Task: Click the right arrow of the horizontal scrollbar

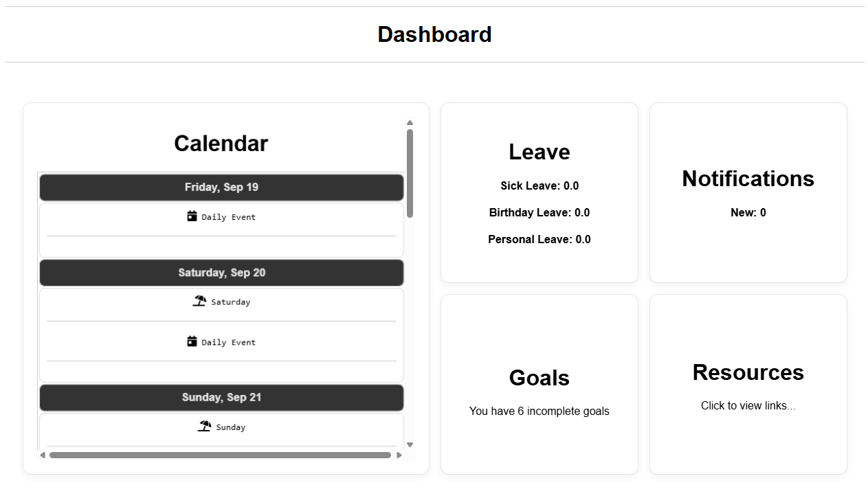Action: (400, 455)
